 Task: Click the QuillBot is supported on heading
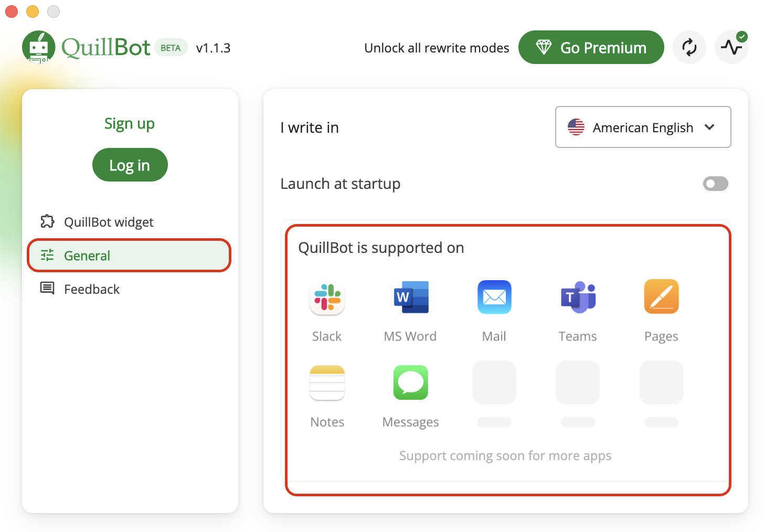tap(381, 248)
